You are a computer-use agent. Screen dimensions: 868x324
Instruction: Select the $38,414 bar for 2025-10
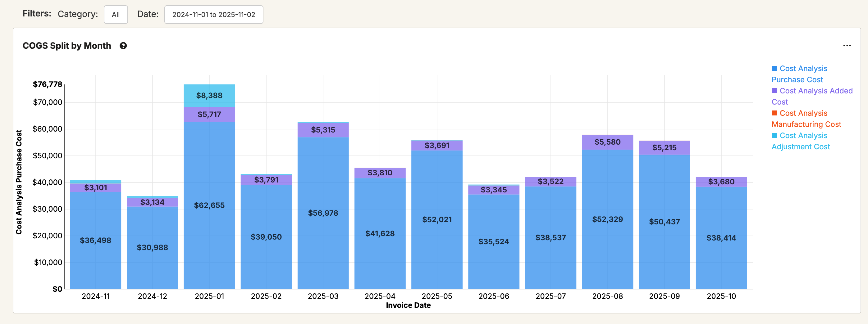pyautogui.click(x=721, y=238)
